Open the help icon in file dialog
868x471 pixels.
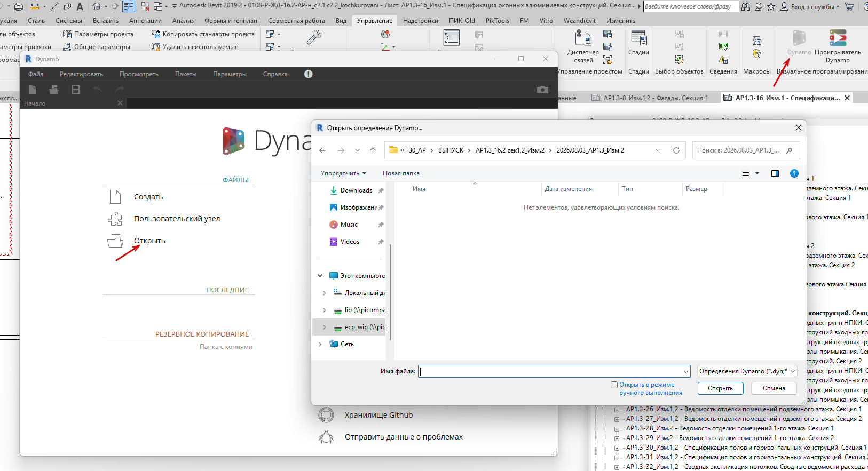794,173
